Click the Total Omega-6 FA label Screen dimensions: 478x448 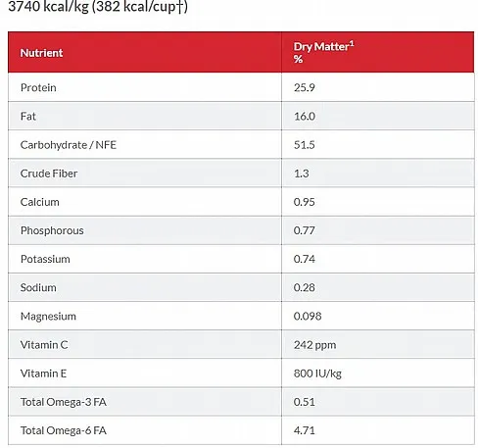64,430
